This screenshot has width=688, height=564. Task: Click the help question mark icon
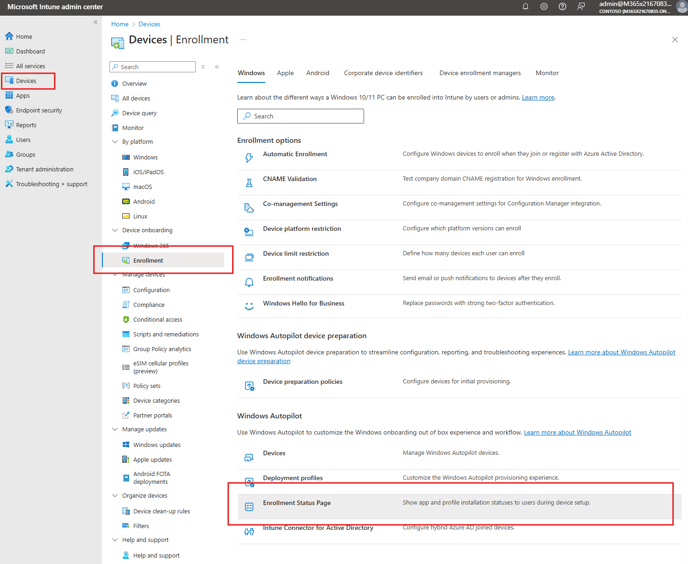[x=562, y=7]
